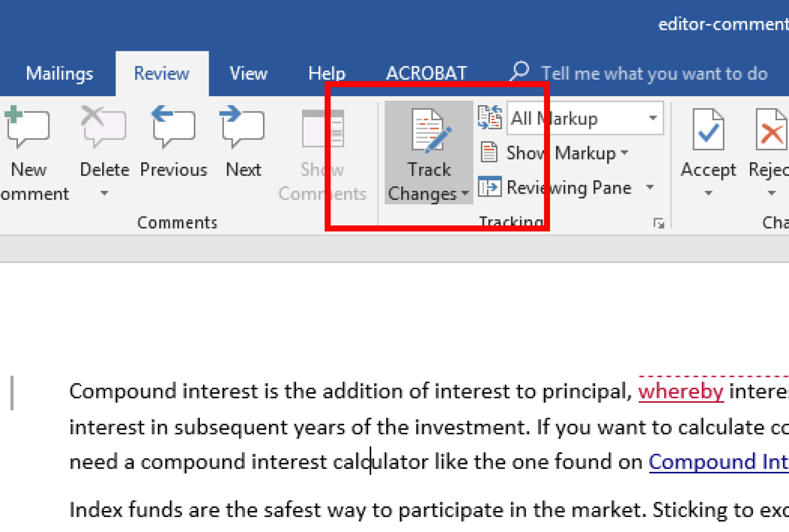Image resolution: width=789 pixels, height=532 pixels.
Task: Follow the Compound Interest hyperlink
Action: [x=718, y=462]
